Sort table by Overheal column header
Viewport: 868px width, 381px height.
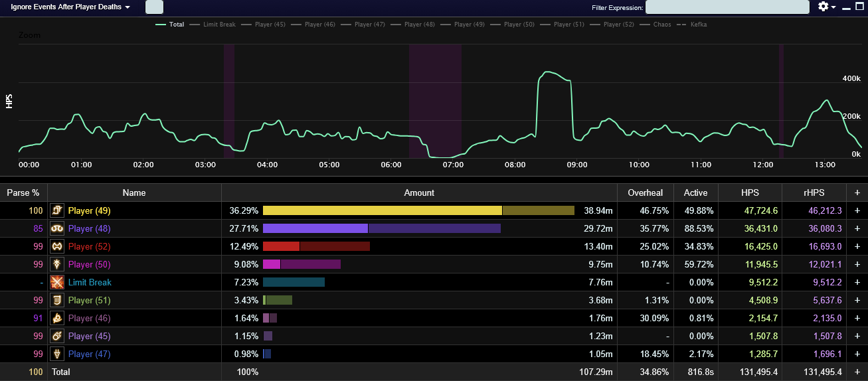coord(645,192)
